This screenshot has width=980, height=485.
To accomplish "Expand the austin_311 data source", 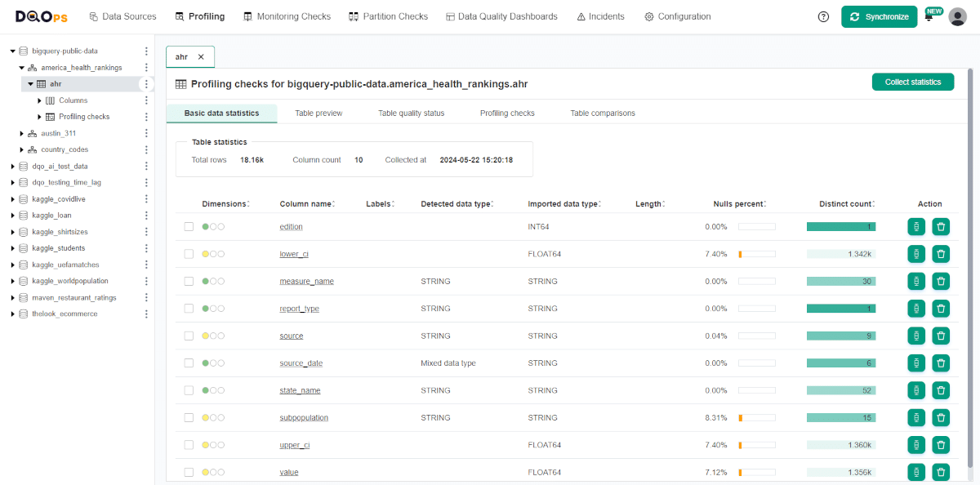I will [x=21, y=132].
